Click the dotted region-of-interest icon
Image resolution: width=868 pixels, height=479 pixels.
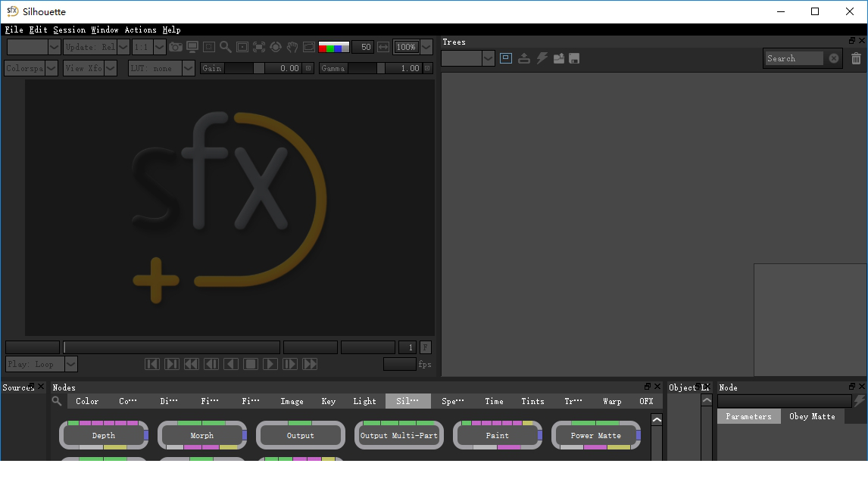pos(209,47)
